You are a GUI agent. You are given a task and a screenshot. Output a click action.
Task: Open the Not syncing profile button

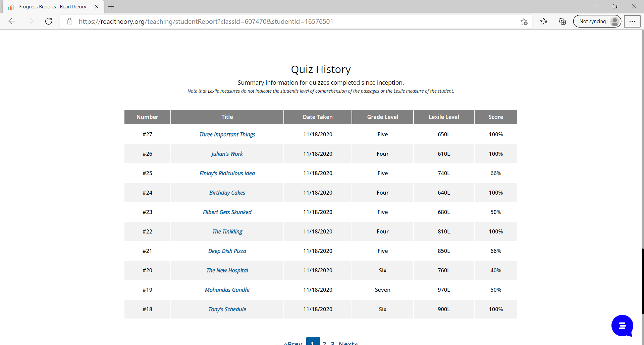coord(597,21)
